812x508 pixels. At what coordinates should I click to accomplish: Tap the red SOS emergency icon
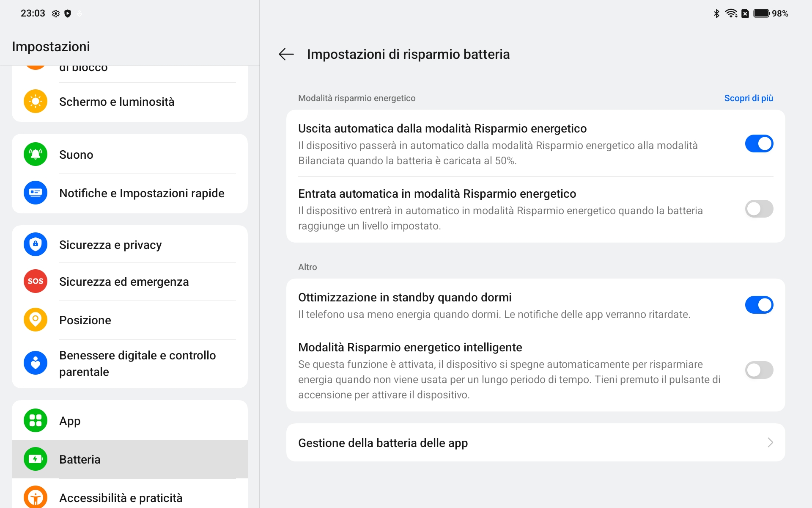[36, 282]
